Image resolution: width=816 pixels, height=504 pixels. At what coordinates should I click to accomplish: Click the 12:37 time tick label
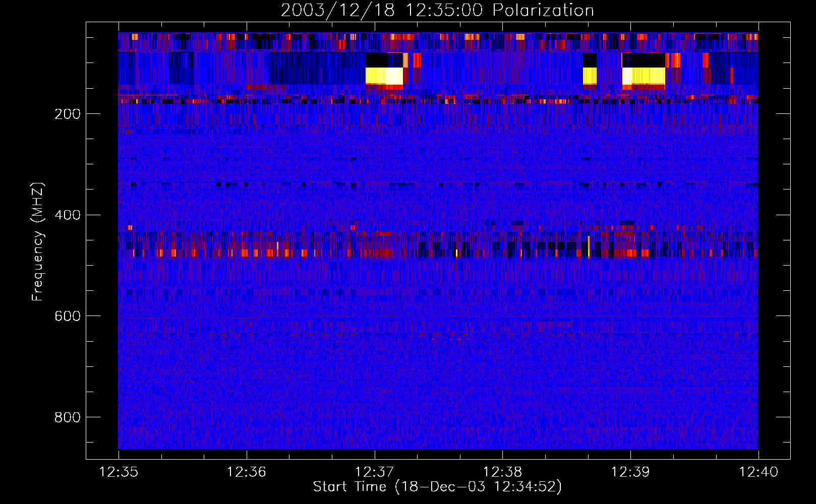[x=375, y=472]
